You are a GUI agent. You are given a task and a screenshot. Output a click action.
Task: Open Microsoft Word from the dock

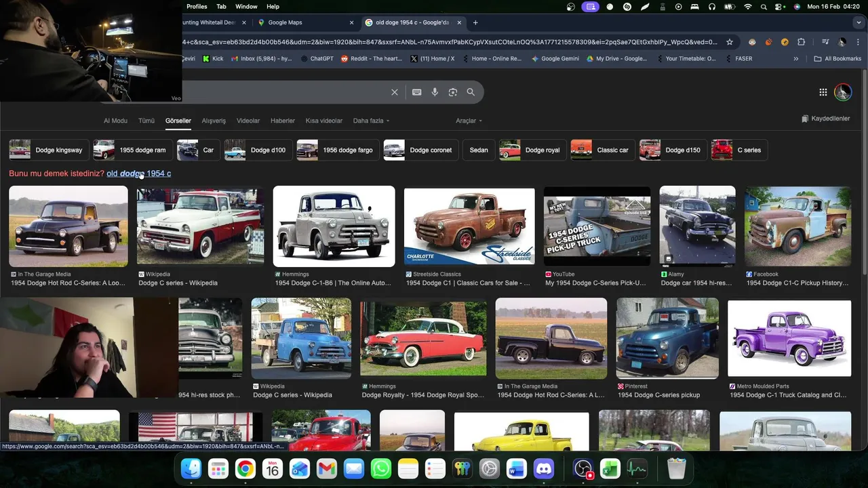click(517, 468)
